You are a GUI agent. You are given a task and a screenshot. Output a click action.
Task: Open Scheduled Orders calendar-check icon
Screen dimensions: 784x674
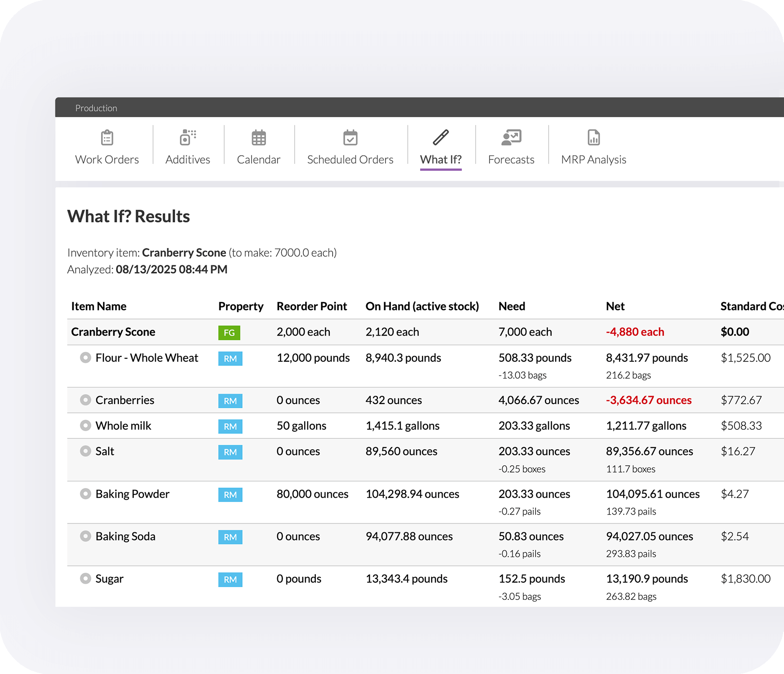(350, 138)
